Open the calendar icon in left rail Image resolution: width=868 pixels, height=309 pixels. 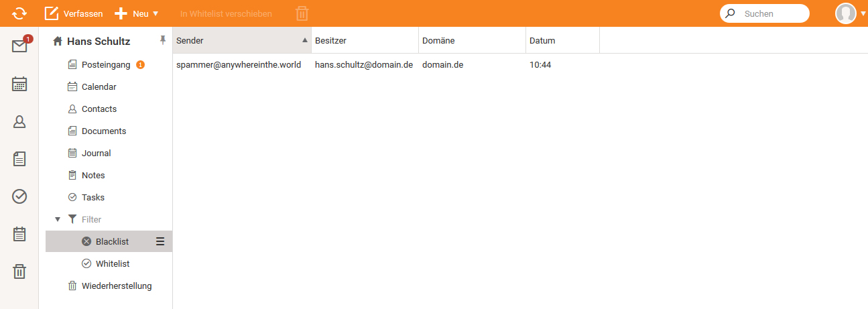point(19,84)
